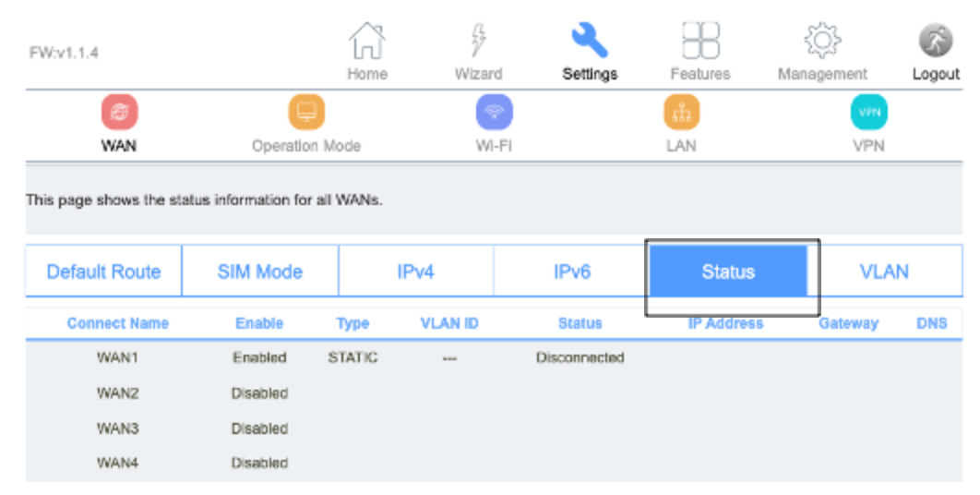The width and height of the screenshot is (980, 495).
Task: Open the teal VPN icon
Action: point(868,112)
